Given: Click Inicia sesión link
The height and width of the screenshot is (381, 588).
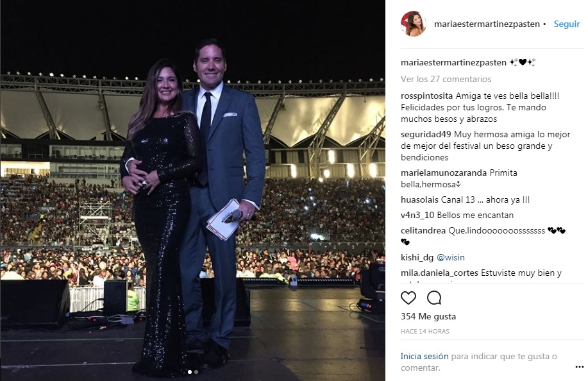Looking at the screenshot, I should pos(424,356).
